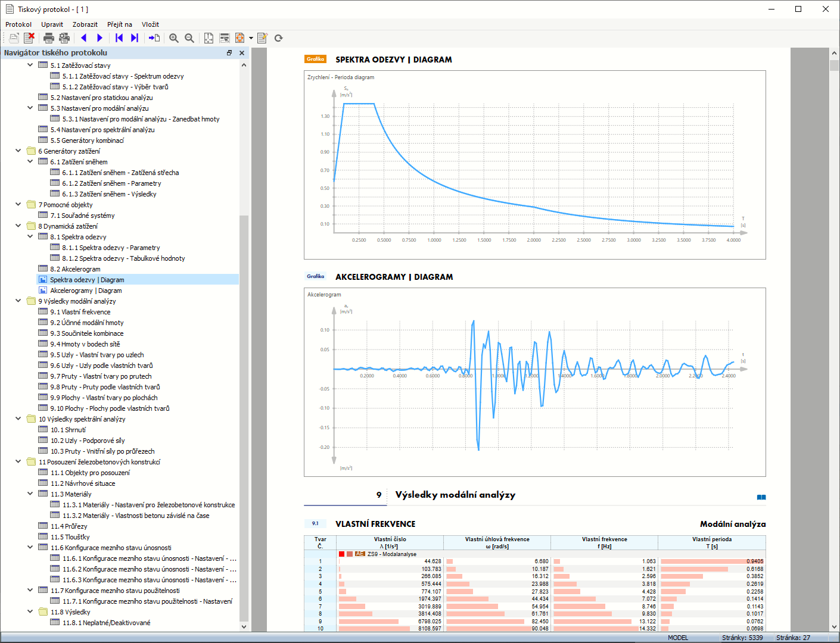The height and width of the screenshot is (643, 840).
Task: Jump to last page icon
Action: pyautogui.click(x=135, y=38)
